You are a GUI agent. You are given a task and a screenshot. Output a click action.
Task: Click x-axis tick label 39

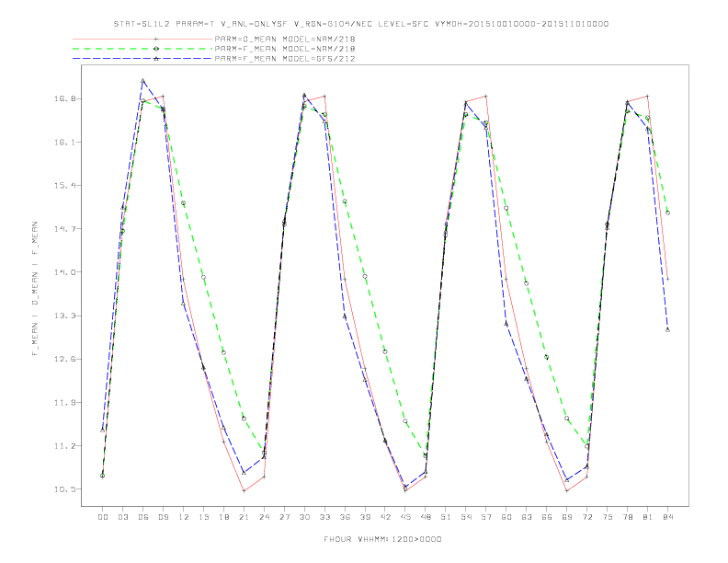[x=366, y=517]
